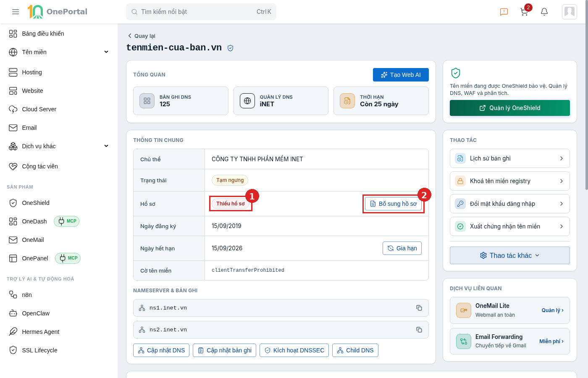Open the user avatar menu
The image size is (588, 378).
[x=570, y=12]
